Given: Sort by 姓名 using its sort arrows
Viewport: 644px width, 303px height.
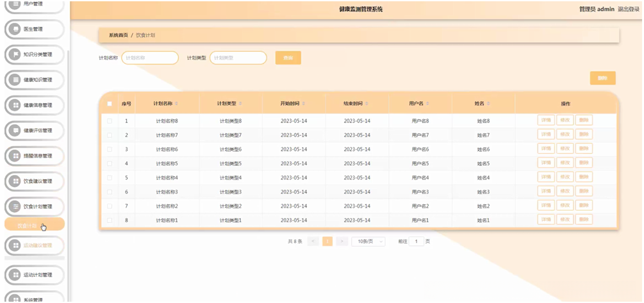Looking at the screenshot, I should (488, 104).
